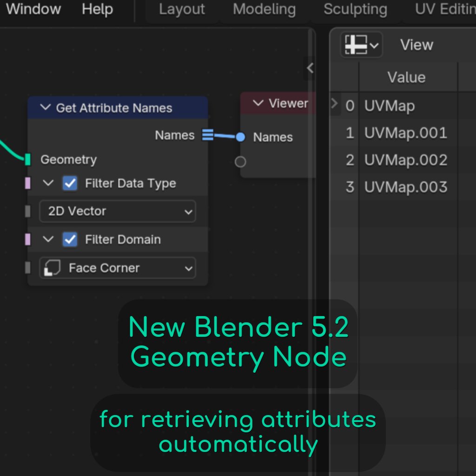Click the Viewer Names input socket
476x476 pixels.
tap(240, 137)
